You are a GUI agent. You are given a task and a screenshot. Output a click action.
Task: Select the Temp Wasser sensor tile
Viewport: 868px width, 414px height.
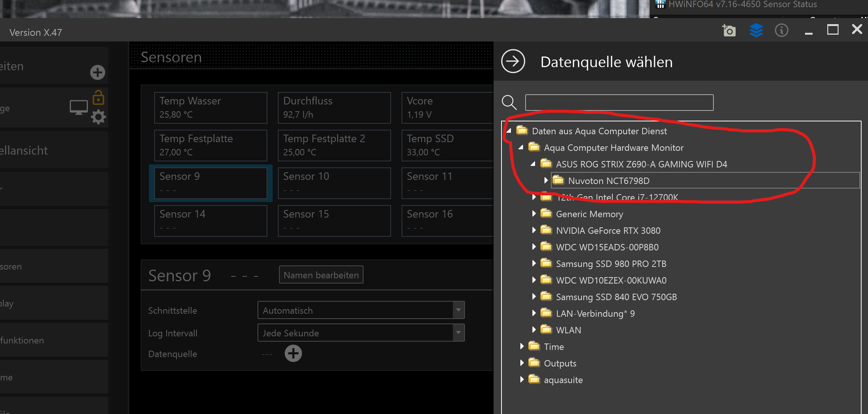click(x=210, y=108)
